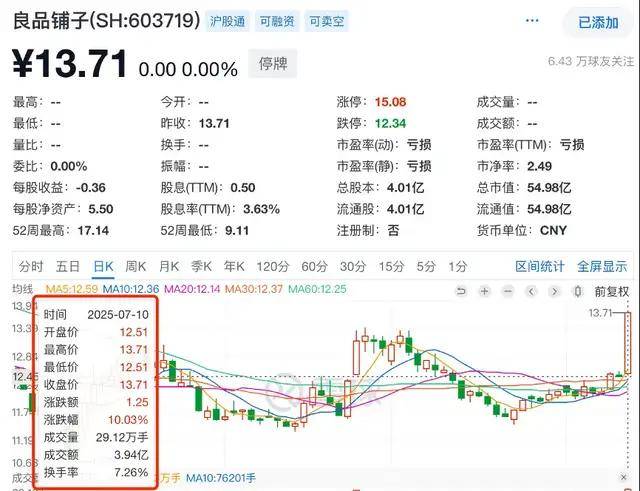Click the 均线 indicator label
The image size is (640, 491).
(x=22, y=289)
